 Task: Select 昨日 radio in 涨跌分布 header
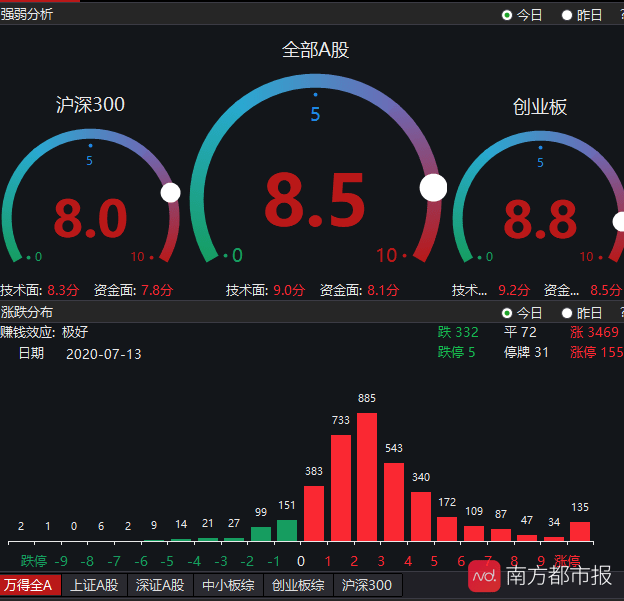point(567,313)
